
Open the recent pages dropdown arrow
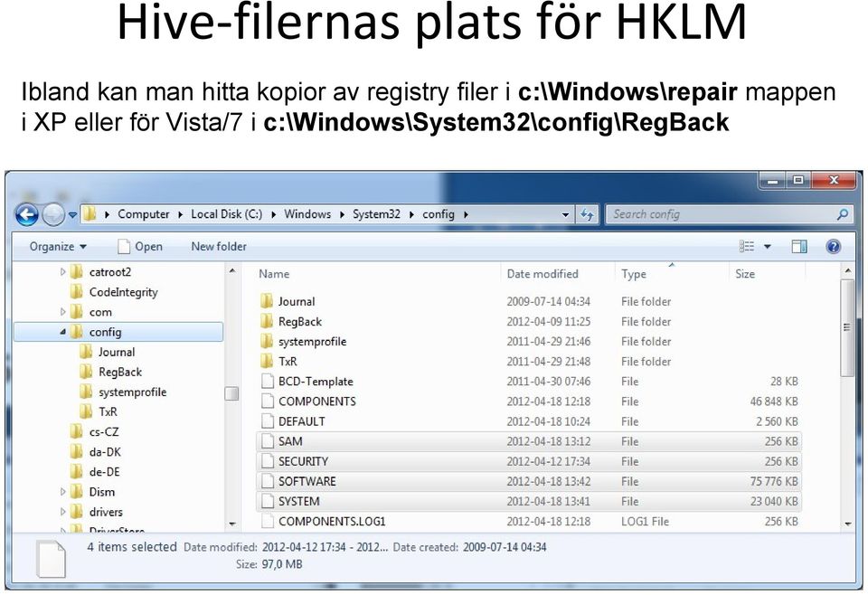point(72,215)
